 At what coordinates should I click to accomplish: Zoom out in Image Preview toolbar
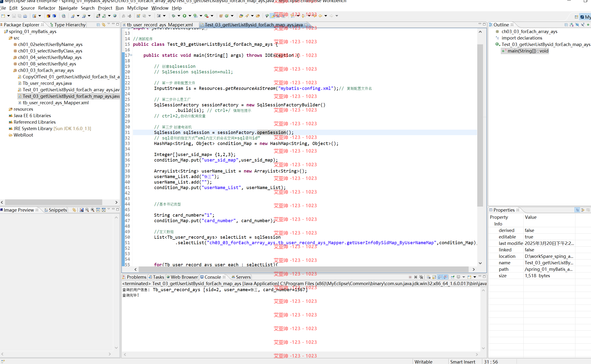(x=87, y=210)
